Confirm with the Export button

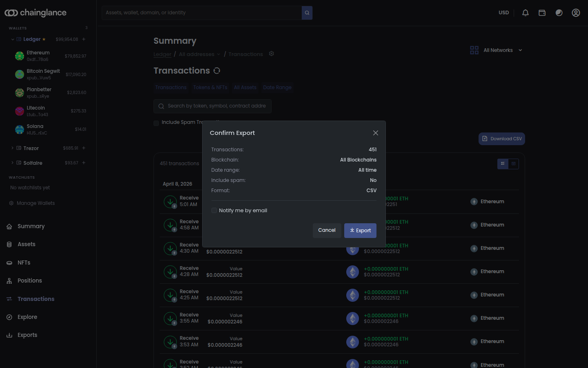[360, 231]
